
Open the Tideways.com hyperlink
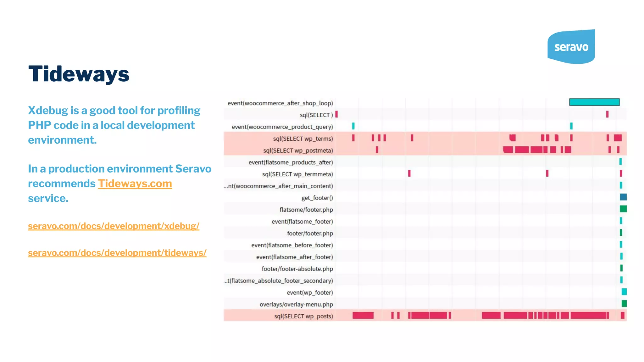click(x=135, y=184)
